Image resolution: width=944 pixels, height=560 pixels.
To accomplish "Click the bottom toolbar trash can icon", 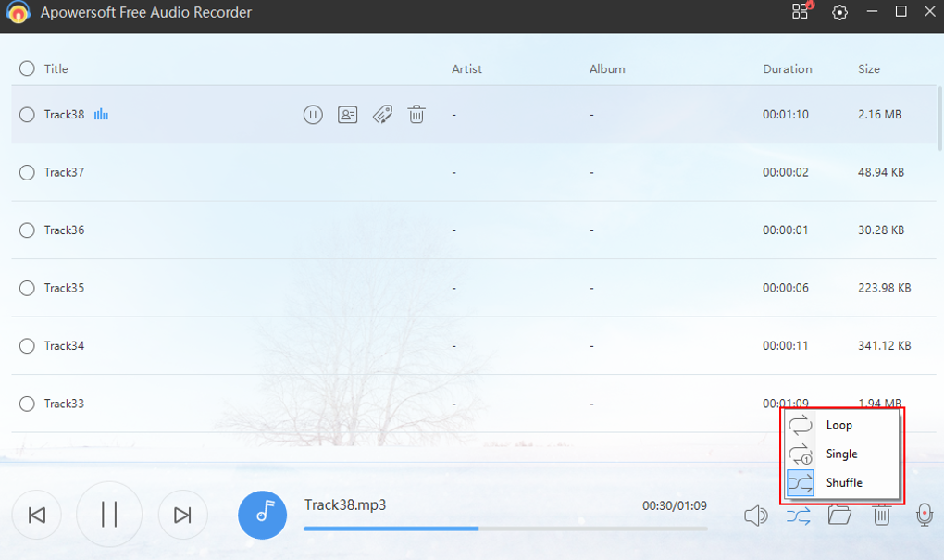I will (881, 516).
